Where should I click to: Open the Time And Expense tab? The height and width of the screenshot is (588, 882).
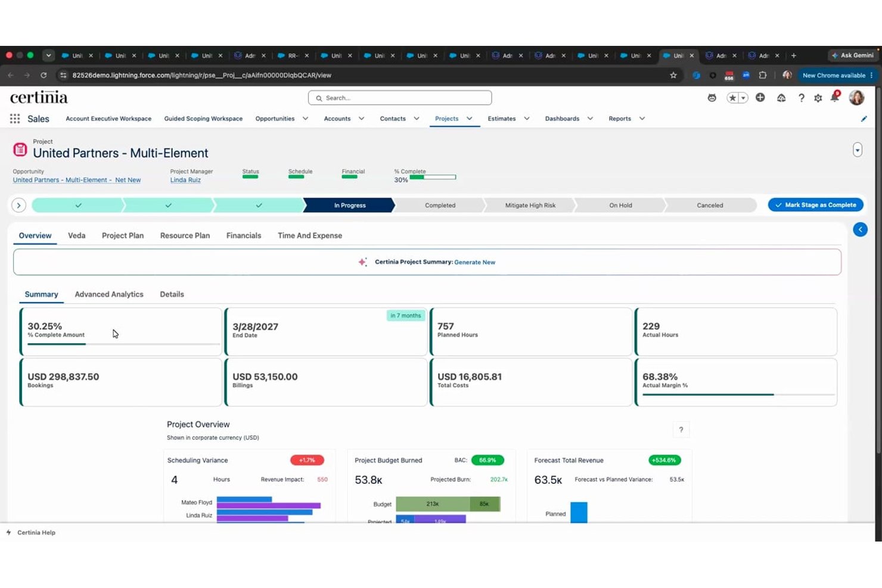310,235
